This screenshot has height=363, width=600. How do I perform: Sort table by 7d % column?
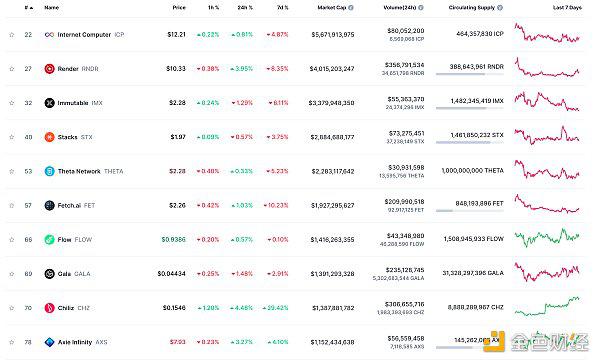[x=282, y=8]
